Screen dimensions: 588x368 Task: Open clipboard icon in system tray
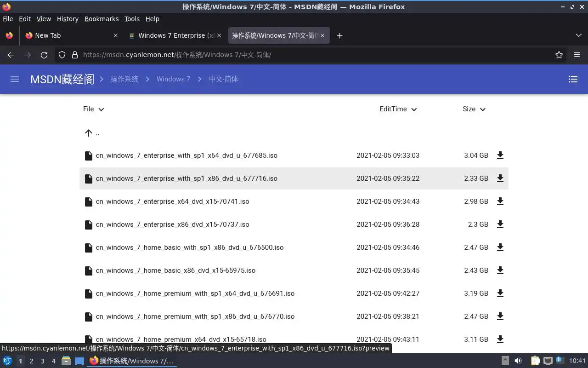535,361
